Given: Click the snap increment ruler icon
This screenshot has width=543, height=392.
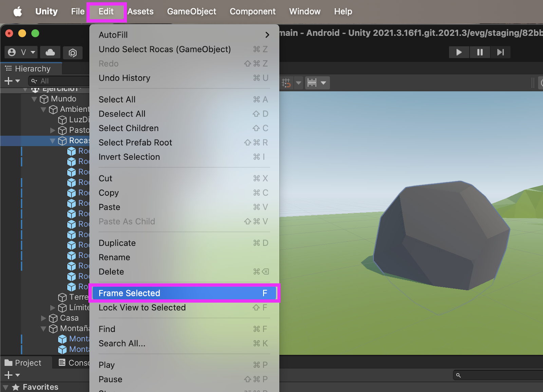Looking at the screenshot, I should point(312,83).
